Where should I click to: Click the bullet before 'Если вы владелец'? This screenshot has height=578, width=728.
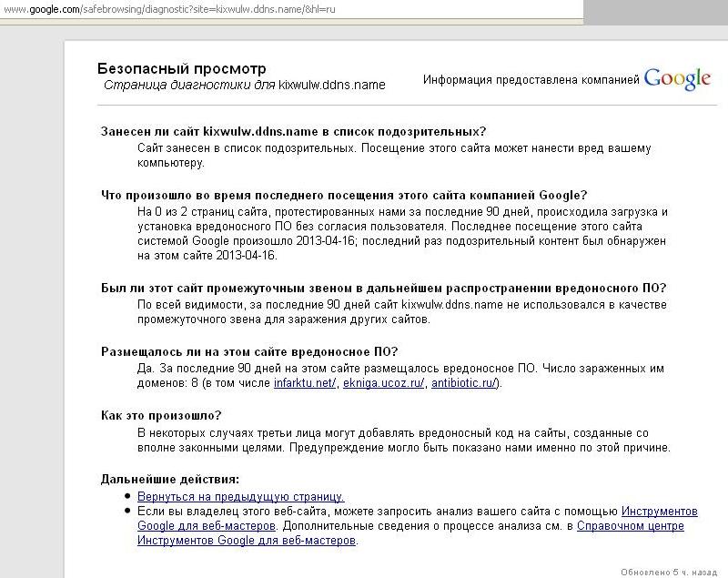pos(127,512)
